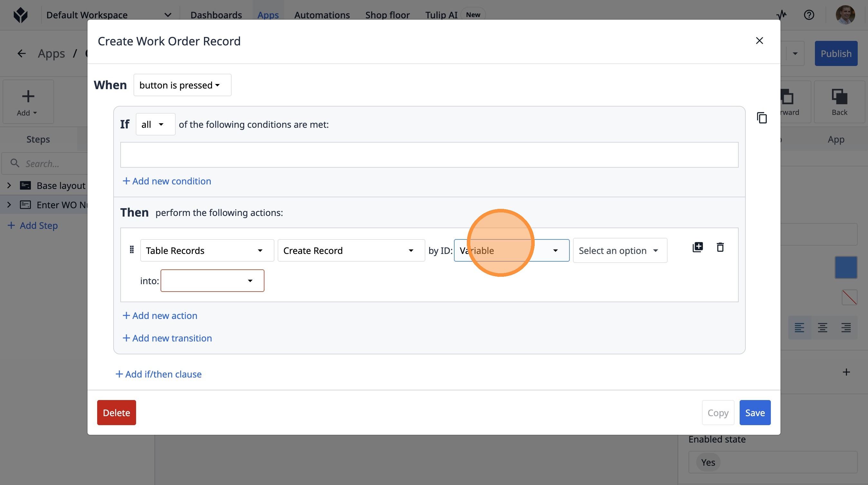Toggle the Enabled state Yes option
Image resolution: width=868 pixels, height=485 pixels.
(x=707, y=462)
